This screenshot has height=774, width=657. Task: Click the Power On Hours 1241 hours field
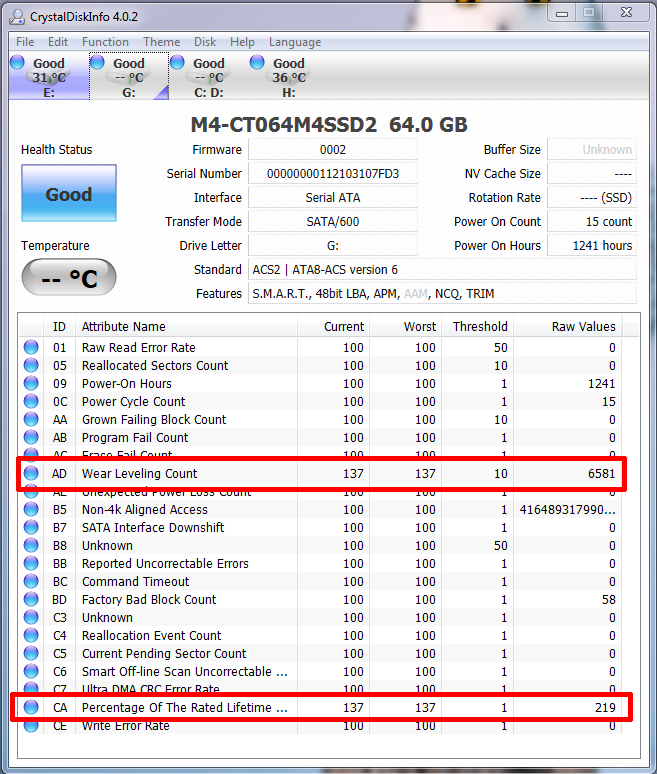point(592,245)
